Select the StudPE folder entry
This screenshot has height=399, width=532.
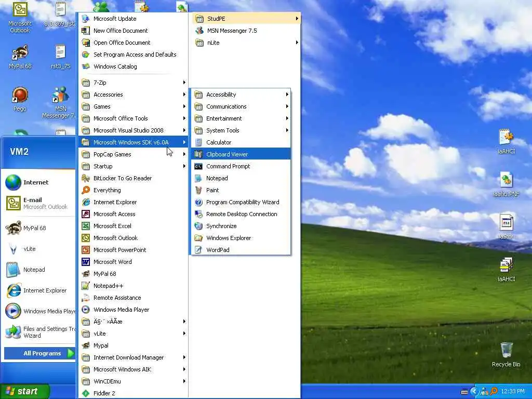tap(247, 19)
